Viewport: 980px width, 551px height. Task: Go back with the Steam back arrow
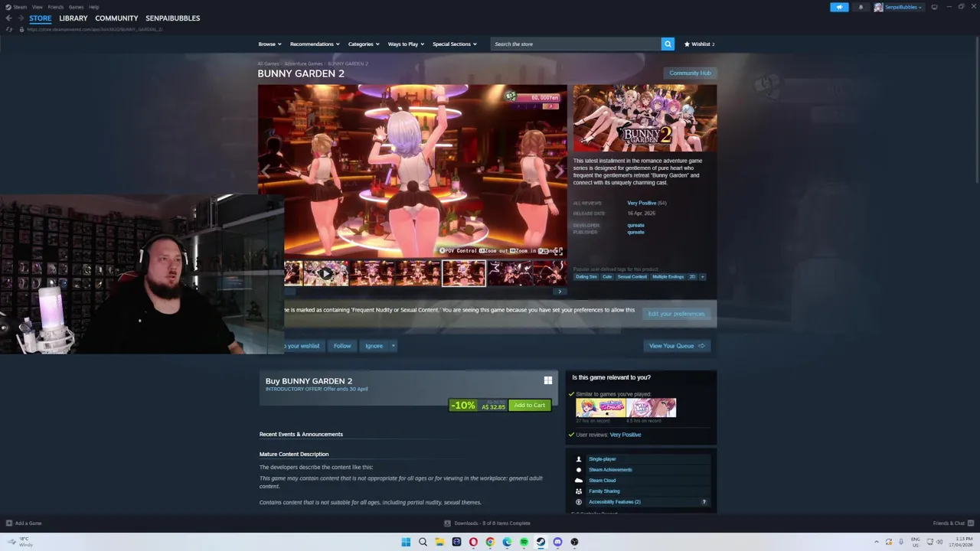pos(8,18)
